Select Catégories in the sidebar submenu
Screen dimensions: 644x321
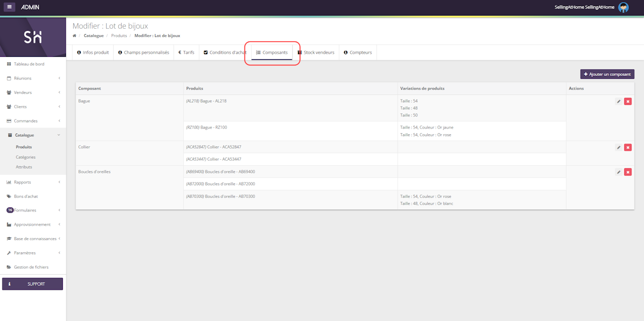tap(26, 157)
